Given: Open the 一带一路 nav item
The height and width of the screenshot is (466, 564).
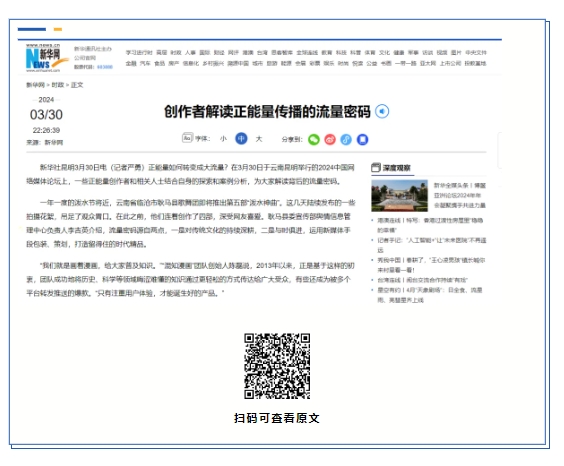Looking at the screenshot, I should (405, 63).
